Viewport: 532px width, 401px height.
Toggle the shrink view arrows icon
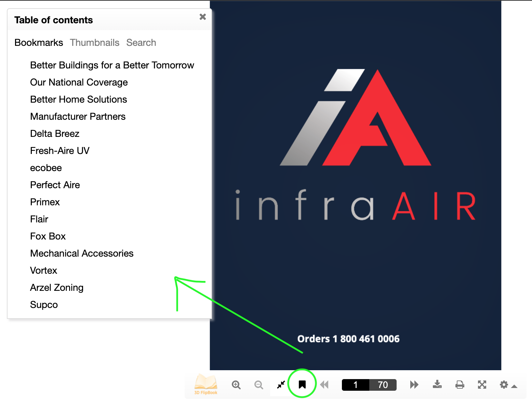tap(281, 385)
